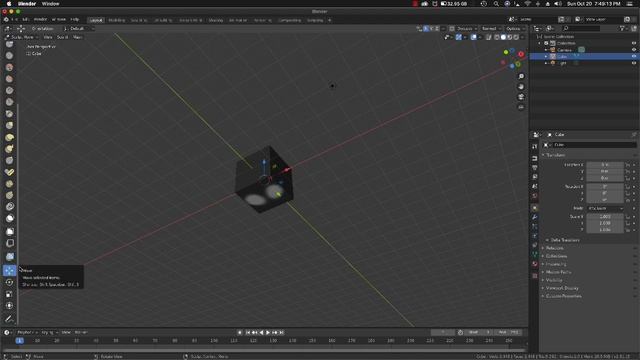640x360 pixels.
Task: Open the Tool settings tab in Properties
Action: (x=535, y=147)
